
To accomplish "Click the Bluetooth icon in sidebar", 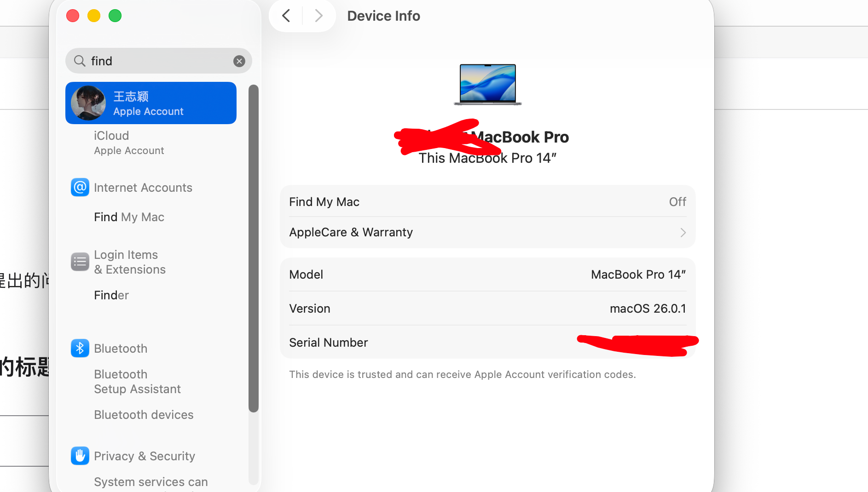I will click(80, 348).
